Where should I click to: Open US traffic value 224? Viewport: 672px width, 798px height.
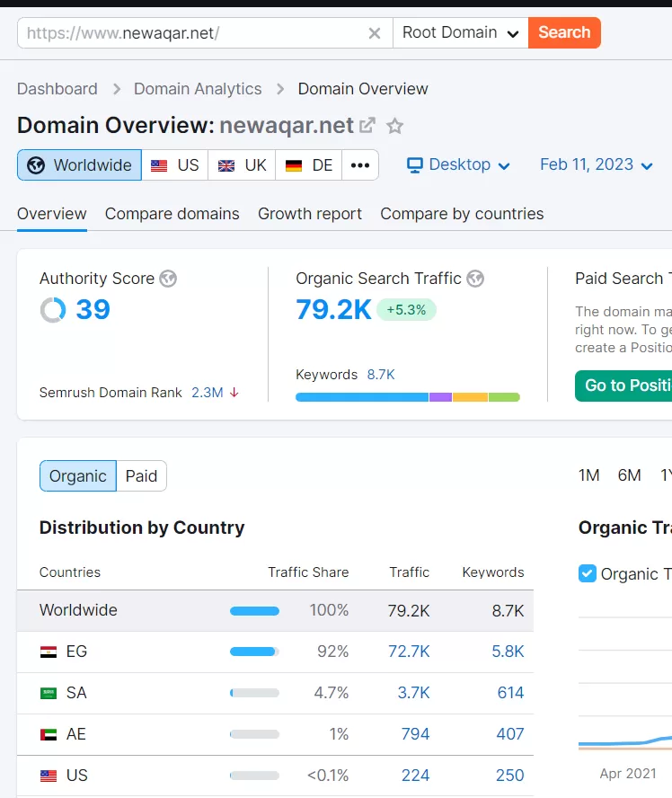pyautogui.click(x=416, y=776)
